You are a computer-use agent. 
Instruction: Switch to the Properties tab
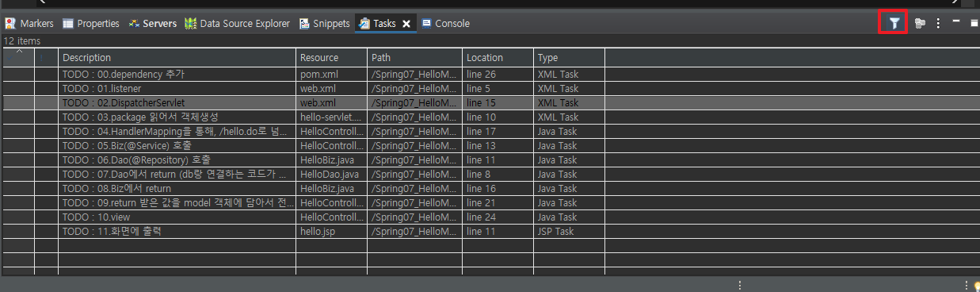click(x=91, y=24)
